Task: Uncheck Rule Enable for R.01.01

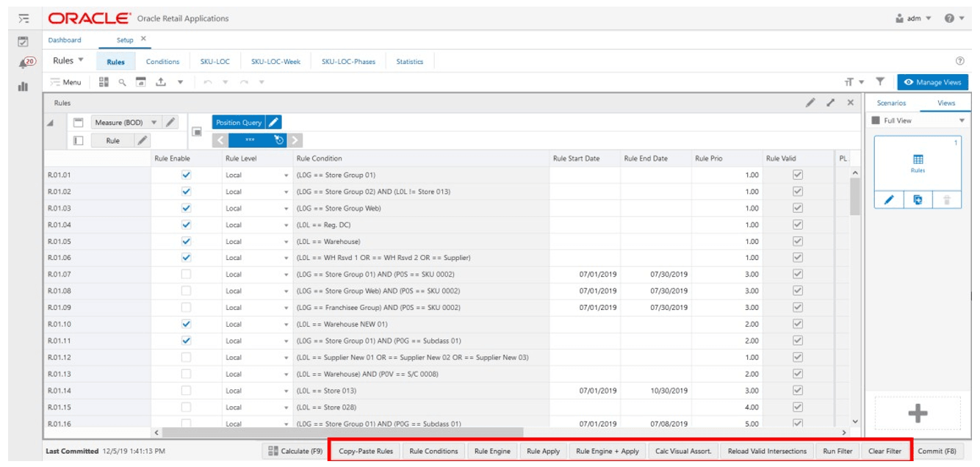Action: click(186, 175)
